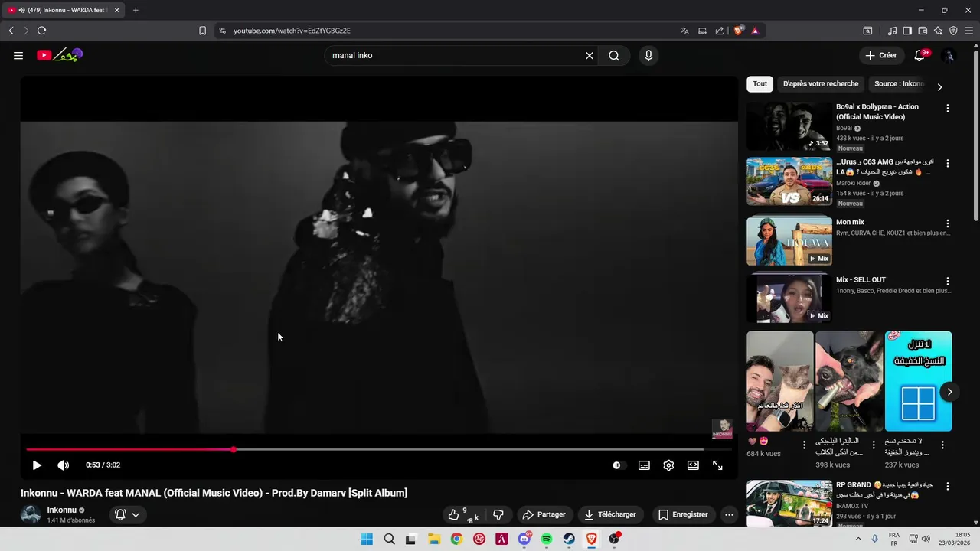
Task: Open Brave Wallet icon
Action: click(x=923, y=31)
